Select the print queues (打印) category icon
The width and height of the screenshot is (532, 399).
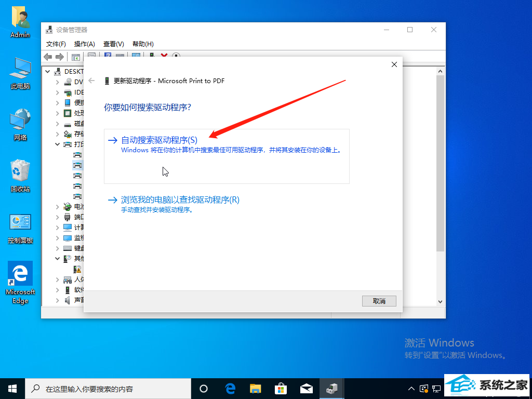pos(68,144)
